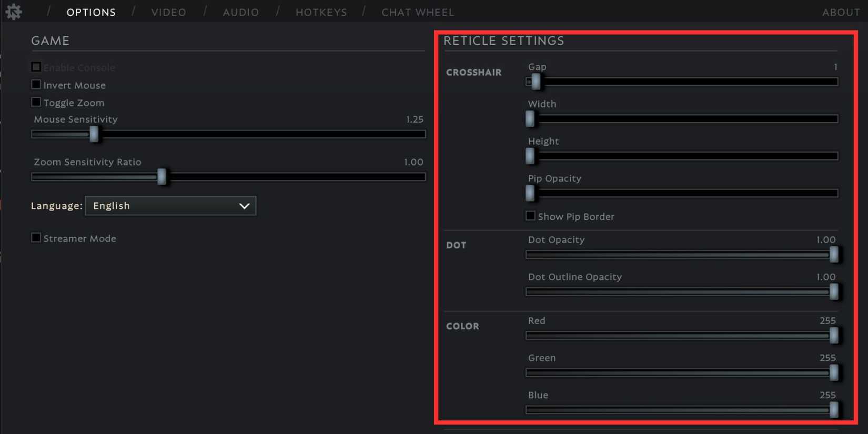Image resolution: width=868 pixels, height=434 pixels.
Task: Click the Green color slider handle
Action: pos(834,373)
